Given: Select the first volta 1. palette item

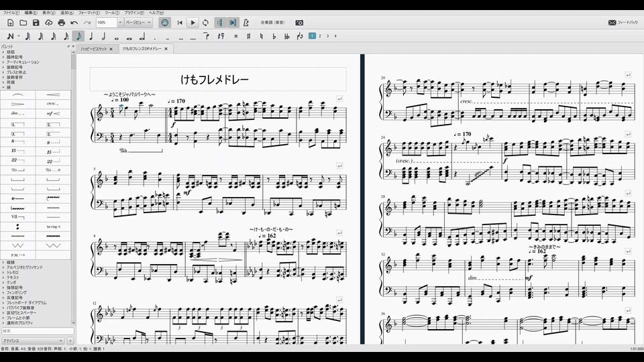Looking at the screenshot, I should tap(17, 124).
